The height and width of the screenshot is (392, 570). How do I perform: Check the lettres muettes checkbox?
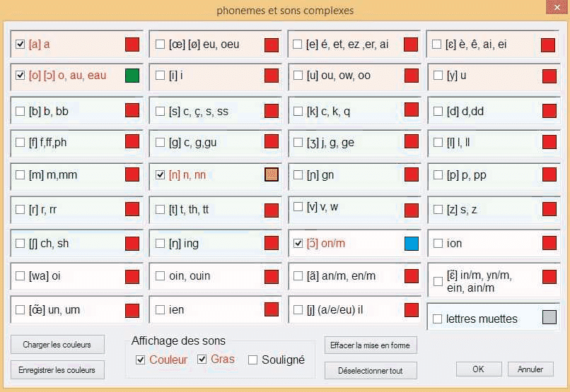438,319
